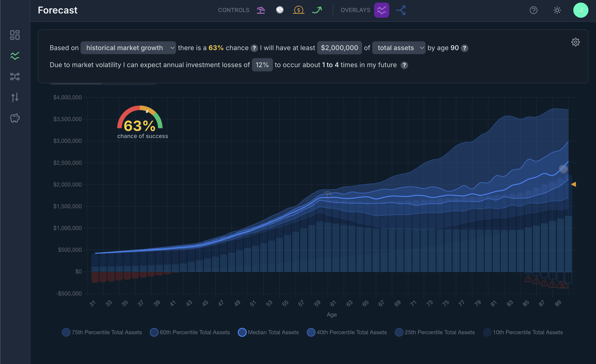This screenshot has width=596, height=364.
Task: Toggle Median Total Assets legend
Action: coord(268,332)
